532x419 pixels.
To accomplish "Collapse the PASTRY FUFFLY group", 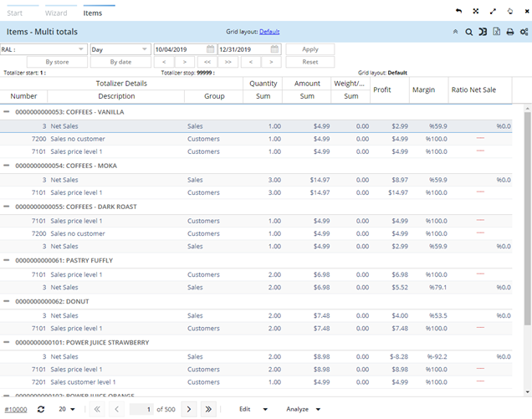I will (7, 260).
